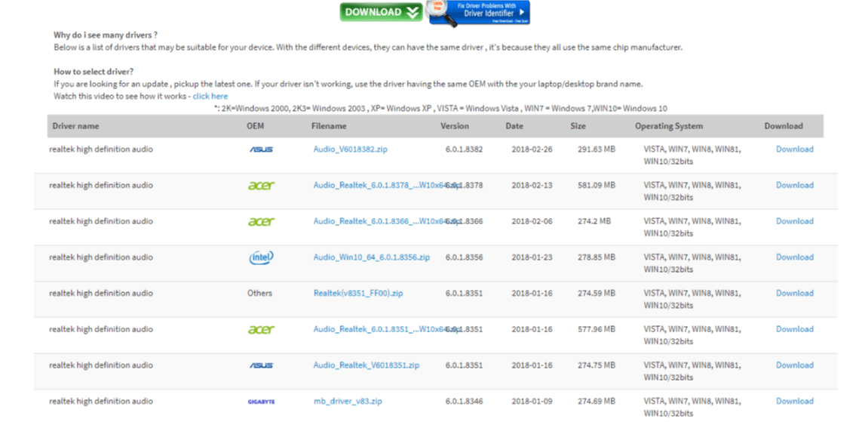Image resolution: width=868 pixels, height=422 pixels.
Task: Open Audio_Realtek_6.0.1.8351 Acer file link
Action: point(386,329)
